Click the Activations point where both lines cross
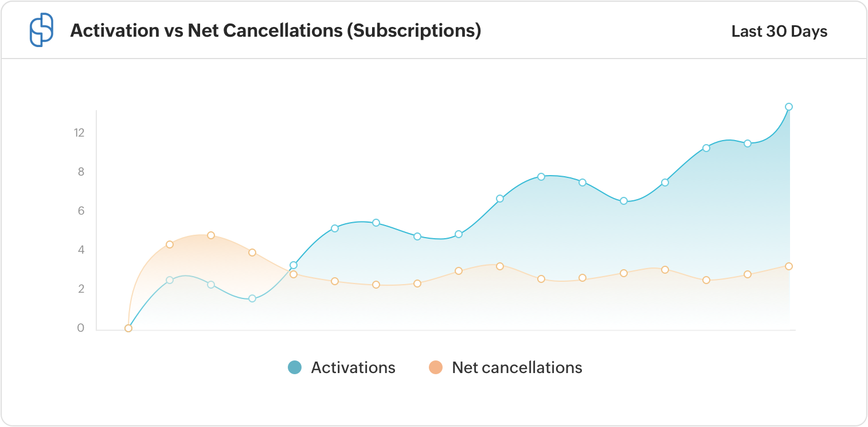This screenshot has height=427, width=868. [x=294, y=265]
